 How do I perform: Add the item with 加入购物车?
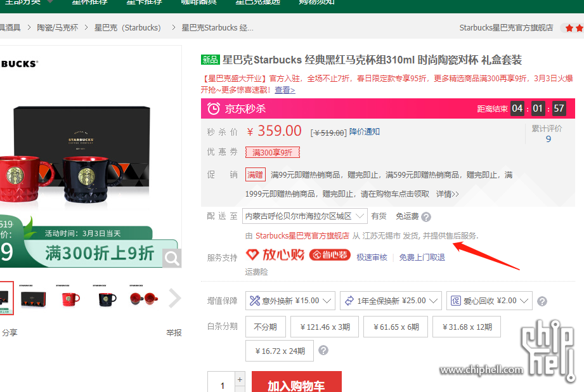point(297,382)
